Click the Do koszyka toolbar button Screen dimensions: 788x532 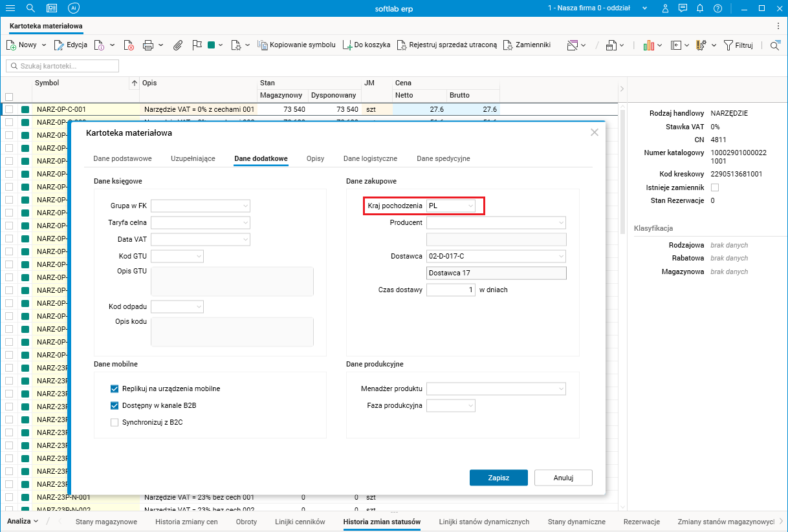tap(367, 45)
